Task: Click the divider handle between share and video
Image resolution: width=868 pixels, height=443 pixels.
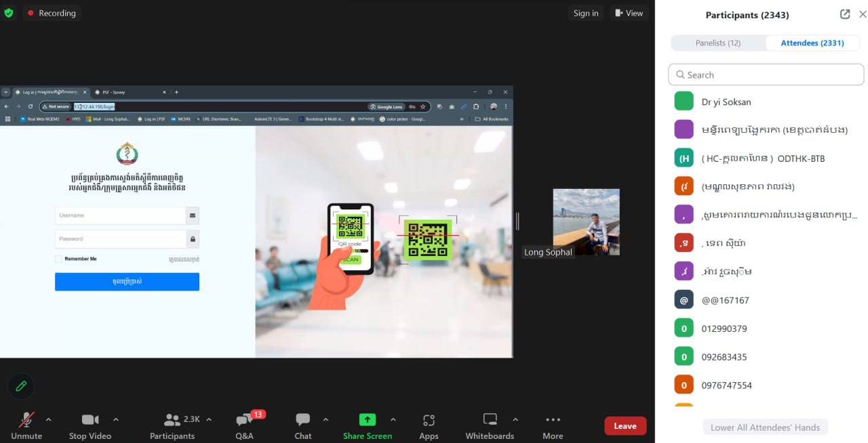Action: [x=517, y=221]
